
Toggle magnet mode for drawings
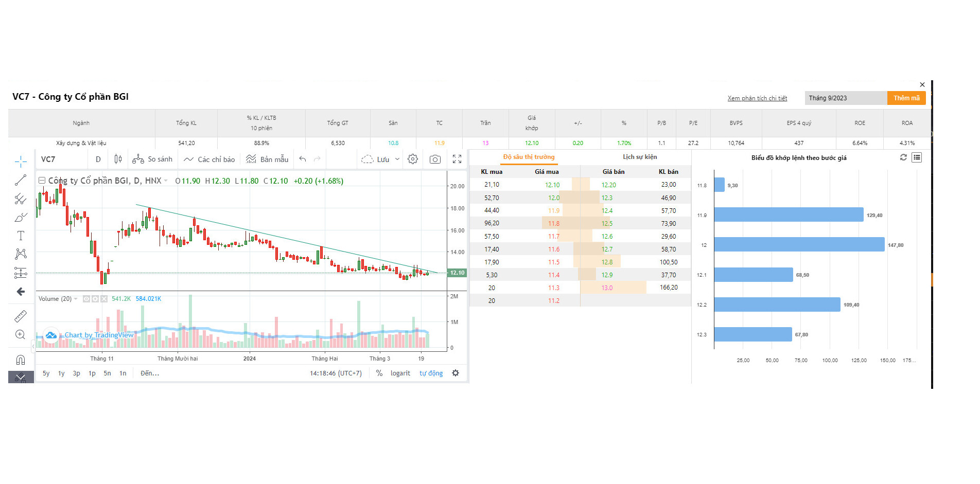point(21,360)
